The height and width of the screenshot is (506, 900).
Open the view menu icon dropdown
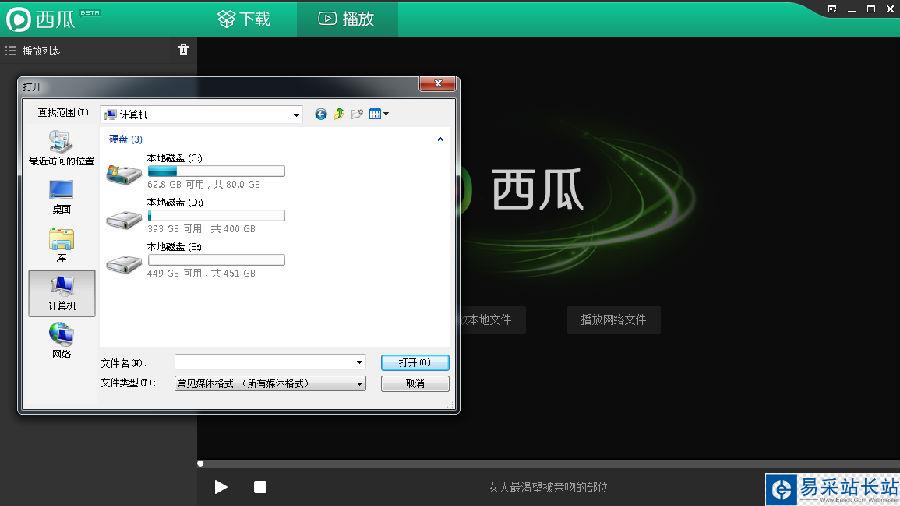click(379, 114)
